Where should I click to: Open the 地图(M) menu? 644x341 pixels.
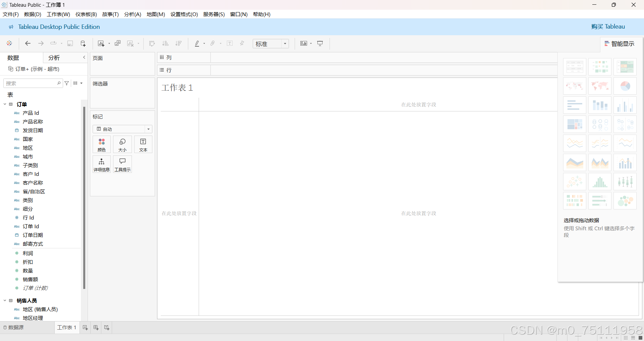pos(156,14)
